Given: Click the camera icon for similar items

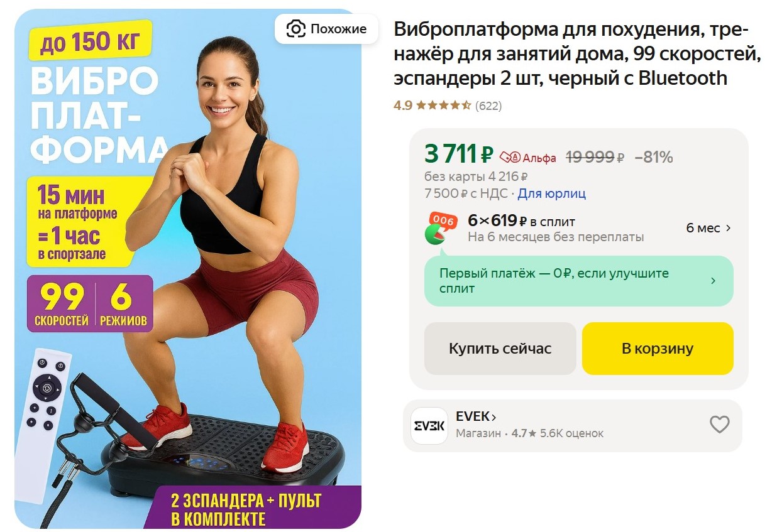Looking at the screenshot, I should (x=295, y=29).
